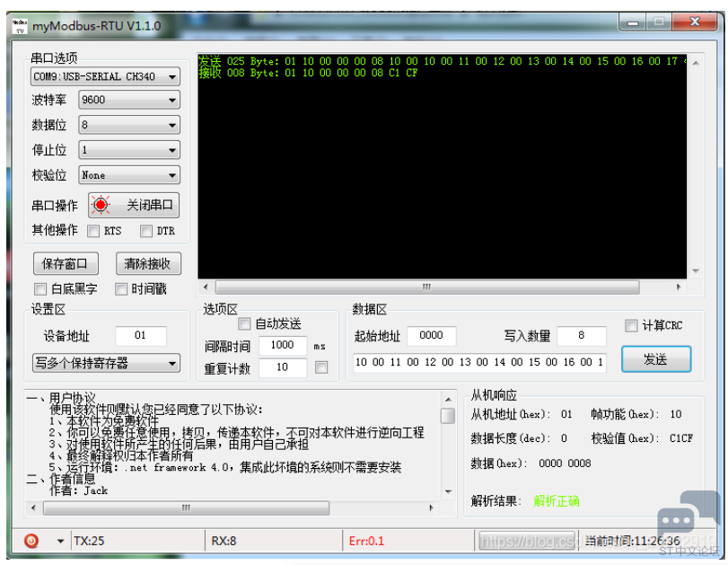
Task: Click the log area's left scroll arrow
Action: [207, 287]
